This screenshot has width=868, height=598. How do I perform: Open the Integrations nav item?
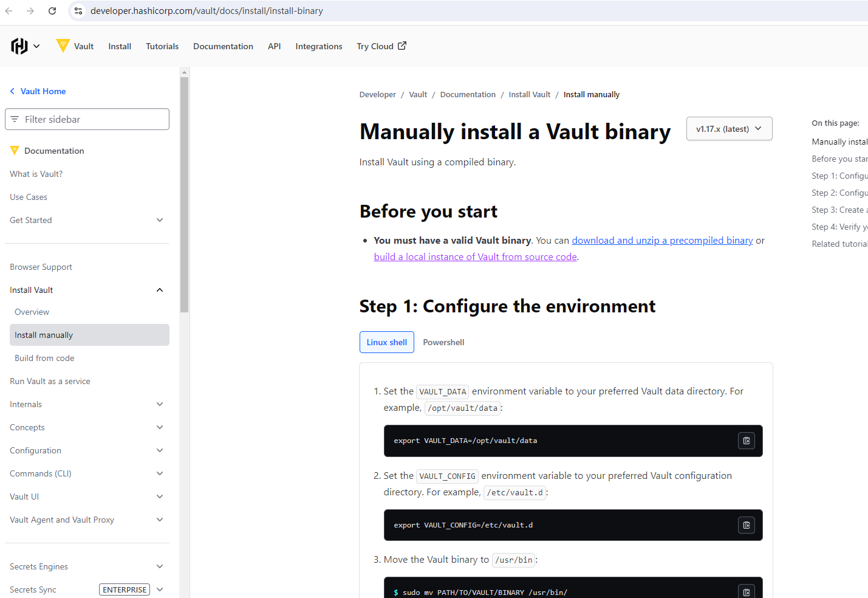point(319,46)
